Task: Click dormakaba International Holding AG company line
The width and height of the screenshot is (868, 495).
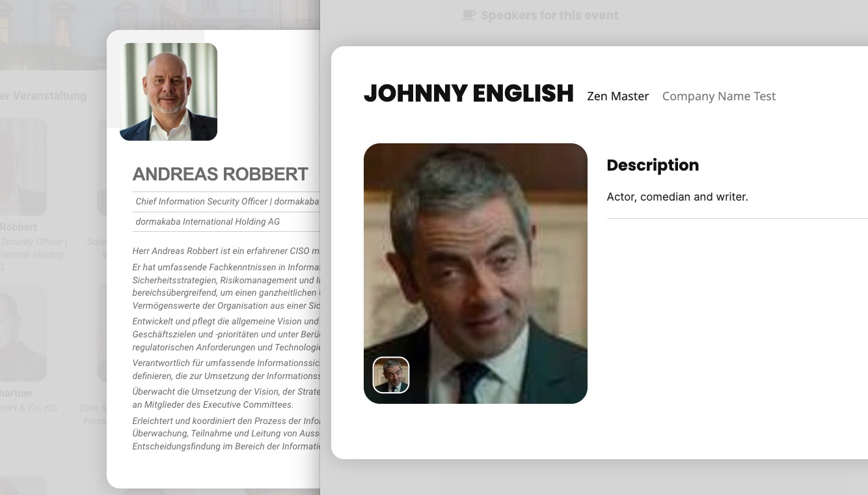Action: coord(208,222)
